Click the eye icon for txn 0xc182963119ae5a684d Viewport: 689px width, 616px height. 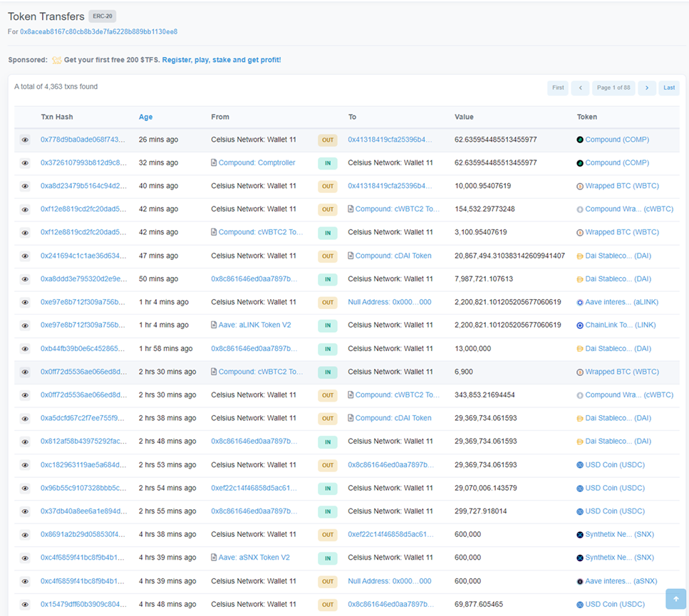[25, 465]
